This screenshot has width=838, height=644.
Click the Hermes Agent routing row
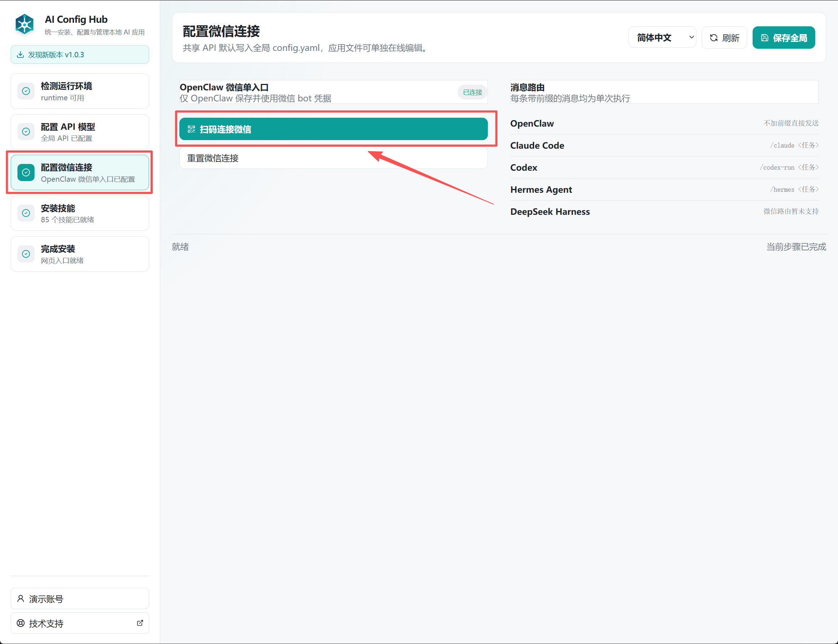(x=664, y=190)
